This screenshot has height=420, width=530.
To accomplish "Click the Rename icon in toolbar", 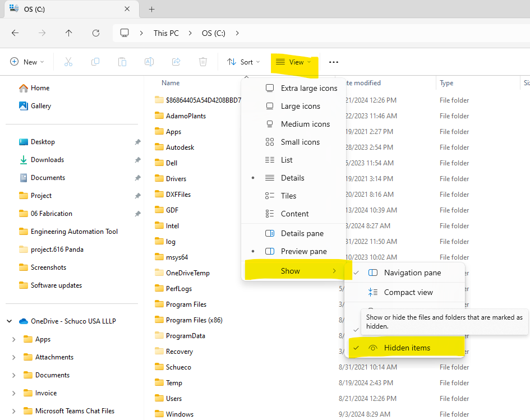I will click(x=149, y=62).
